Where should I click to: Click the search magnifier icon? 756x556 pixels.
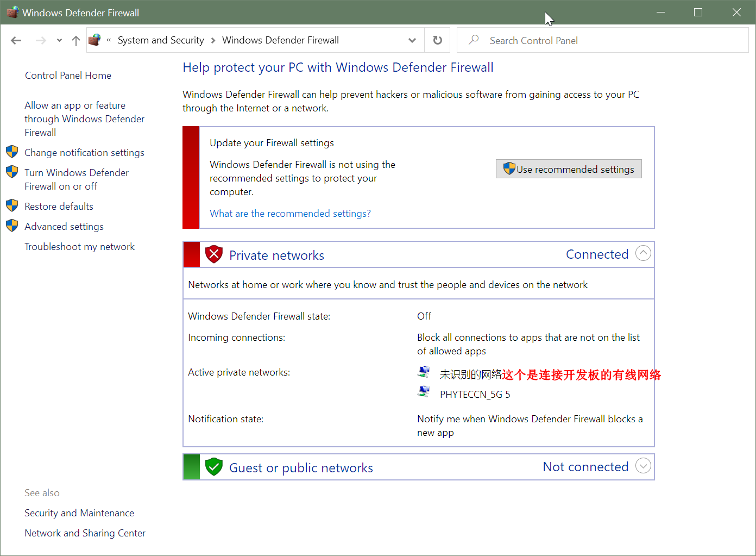point(474,40)
